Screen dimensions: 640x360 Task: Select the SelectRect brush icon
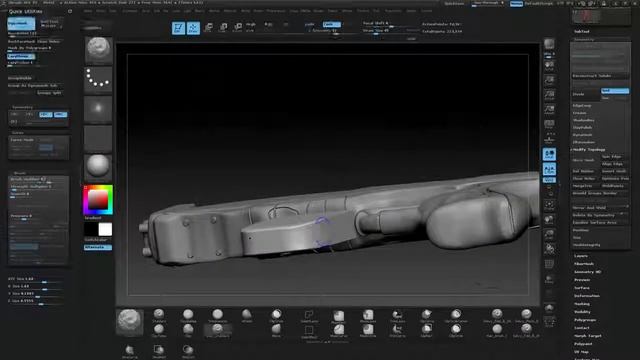(x=309, y=330)
